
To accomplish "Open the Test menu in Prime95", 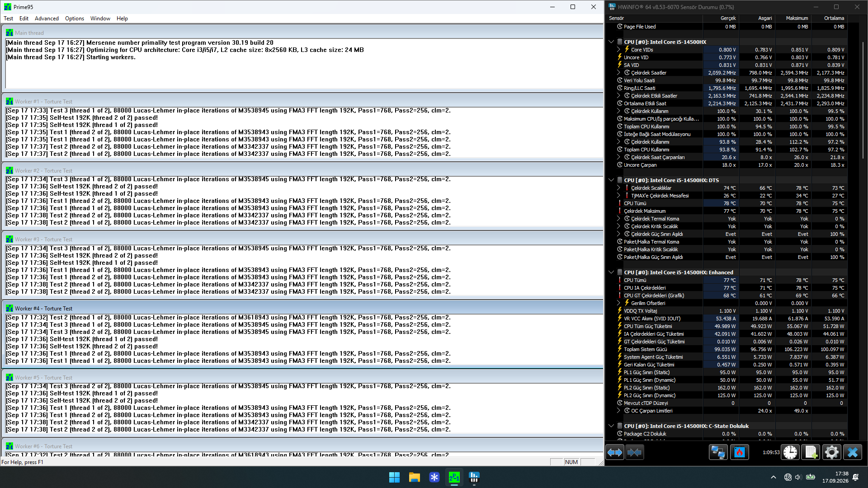I will point(9,19).
